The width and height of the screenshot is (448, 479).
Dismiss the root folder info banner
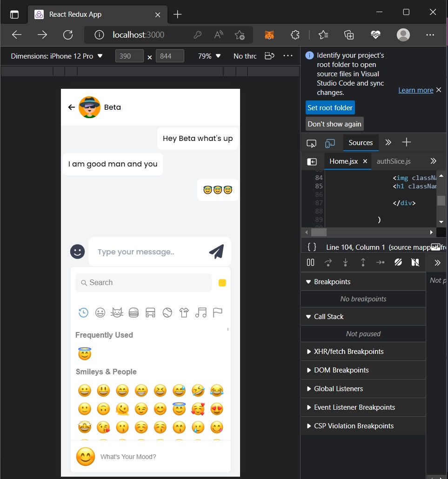pyautogui.click(x=439, y=90)
